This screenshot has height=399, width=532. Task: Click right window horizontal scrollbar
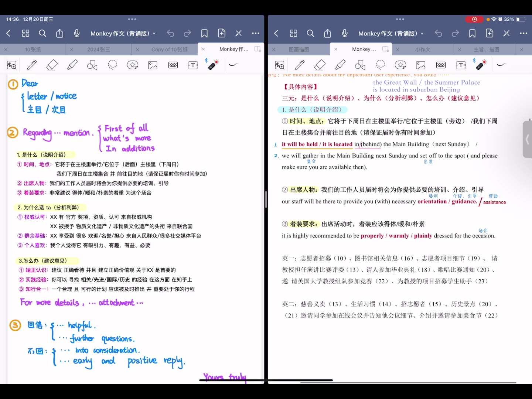(x=408, y=382)
